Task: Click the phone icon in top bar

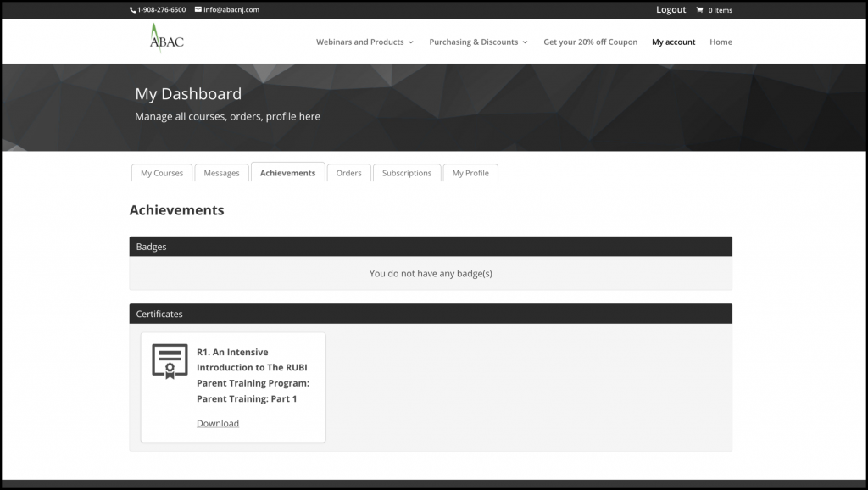Action: pyautogui.click(x=132, y=10)
